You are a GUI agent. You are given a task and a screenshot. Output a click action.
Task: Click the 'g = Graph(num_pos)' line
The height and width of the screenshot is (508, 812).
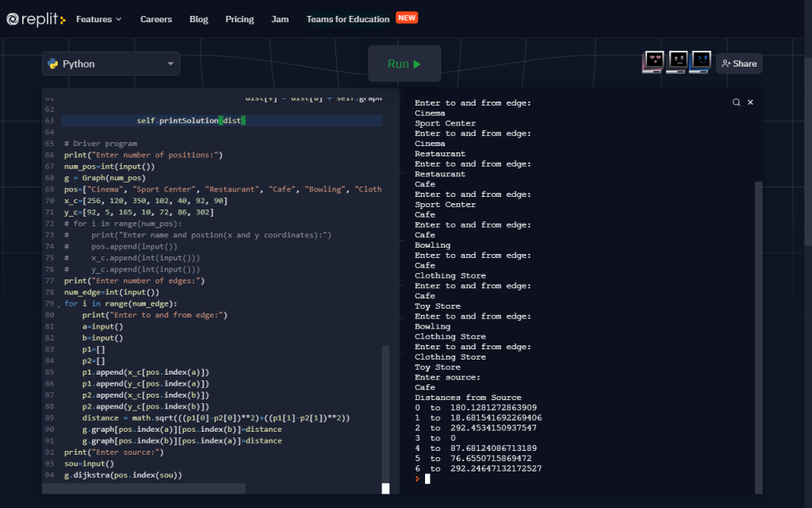coord(105,178)
